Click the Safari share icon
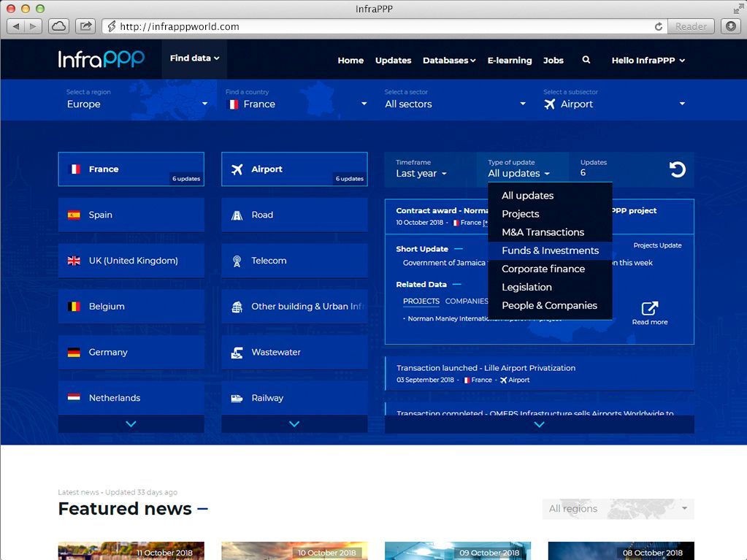 point(85,26)
